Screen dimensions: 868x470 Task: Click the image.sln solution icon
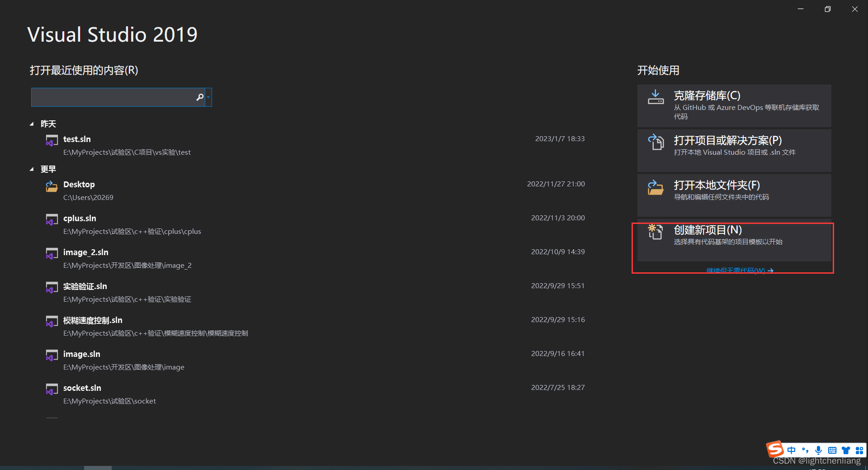coord(52,356)
